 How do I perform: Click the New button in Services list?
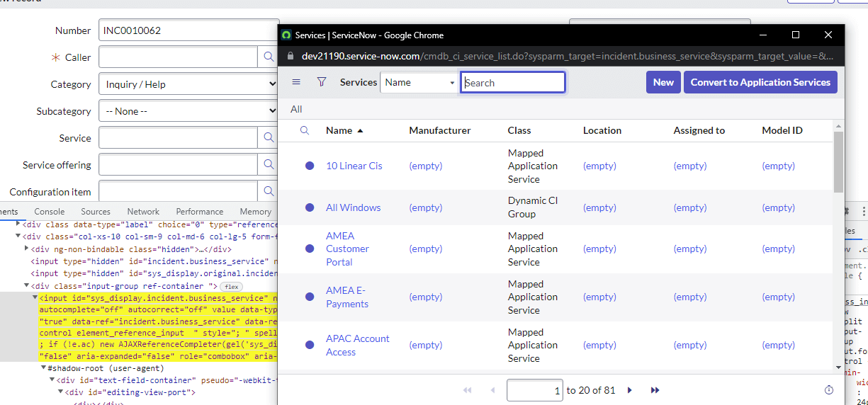pos(663,82)
